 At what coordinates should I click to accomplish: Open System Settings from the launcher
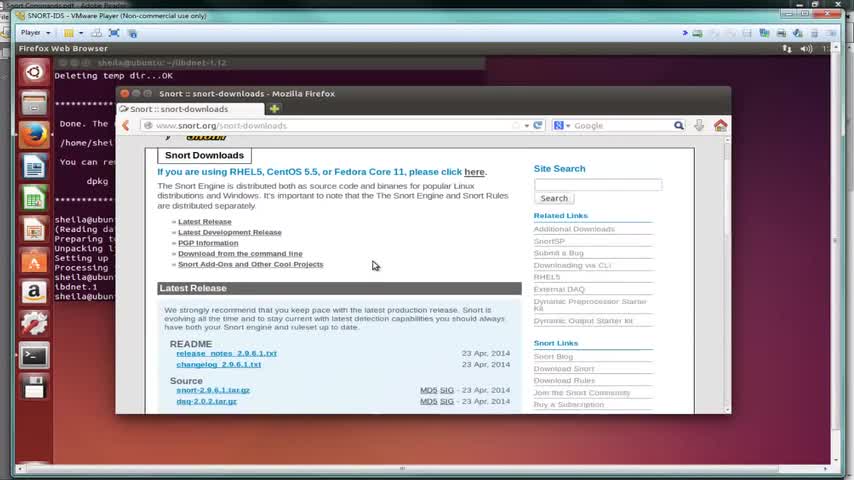[34, 324]
